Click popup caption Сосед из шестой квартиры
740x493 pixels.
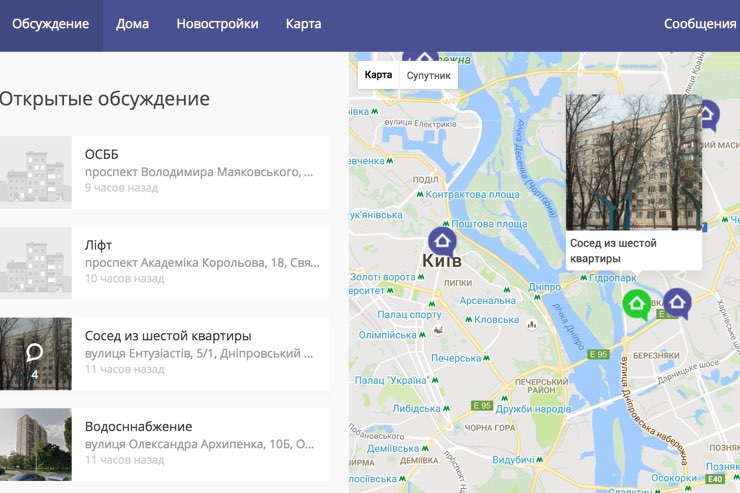tap(613, 250)
